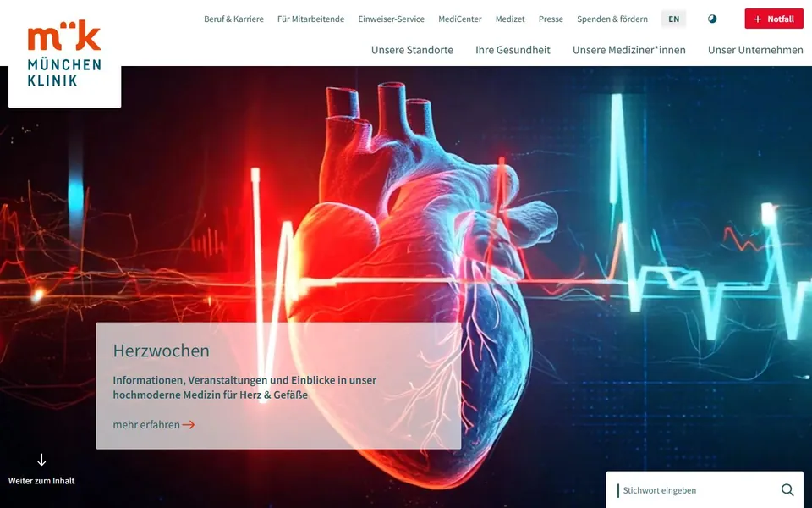Toggle the contrast mode icon

point(712,19)
